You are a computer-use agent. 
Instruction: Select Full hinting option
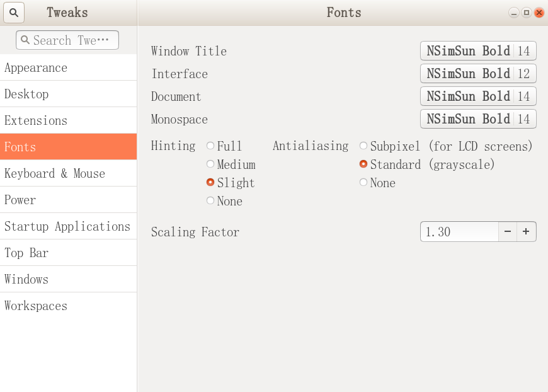210,146
